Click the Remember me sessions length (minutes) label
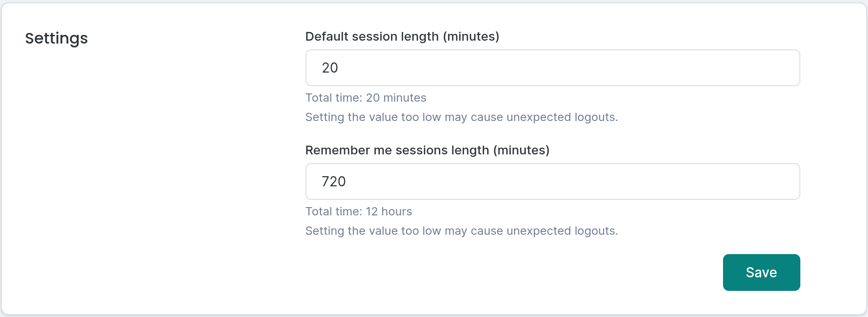Viewport: 868px width, 317px height. click(427, 150)
